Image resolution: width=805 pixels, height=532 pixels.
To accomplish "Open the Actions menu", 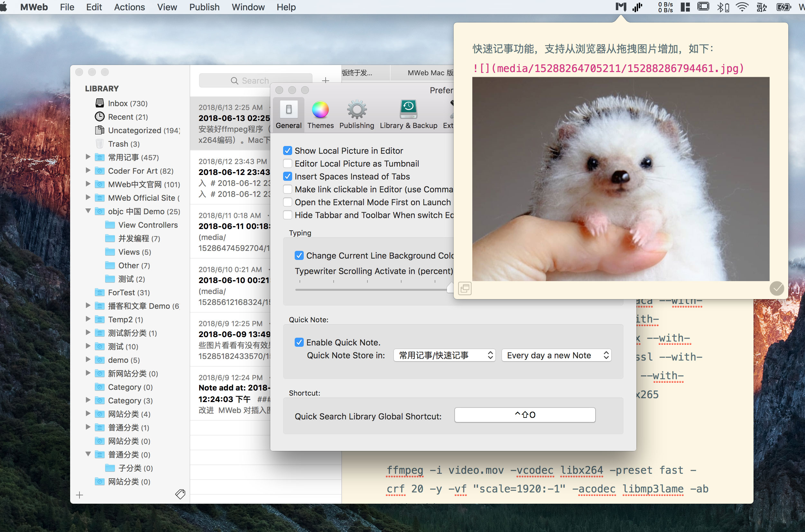I will 129,7.
